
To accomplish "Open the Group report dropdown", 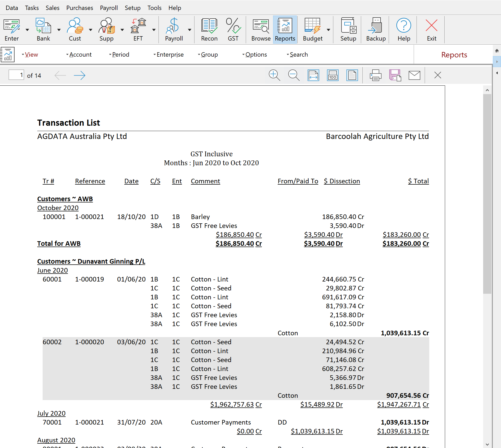I will point(208,55).
